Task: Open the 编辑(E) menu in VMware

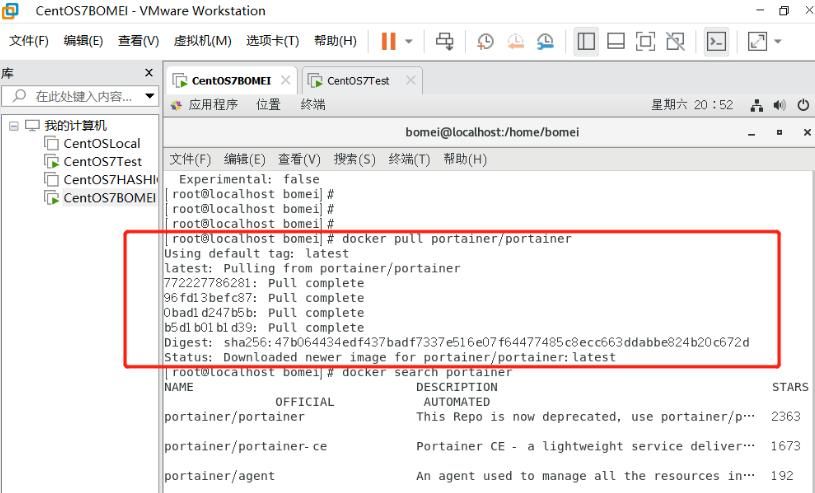Action: (x=83, y=41)
